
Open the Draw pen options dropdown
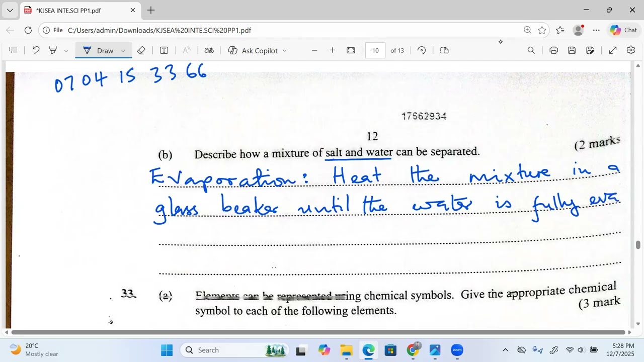[123, 51]
